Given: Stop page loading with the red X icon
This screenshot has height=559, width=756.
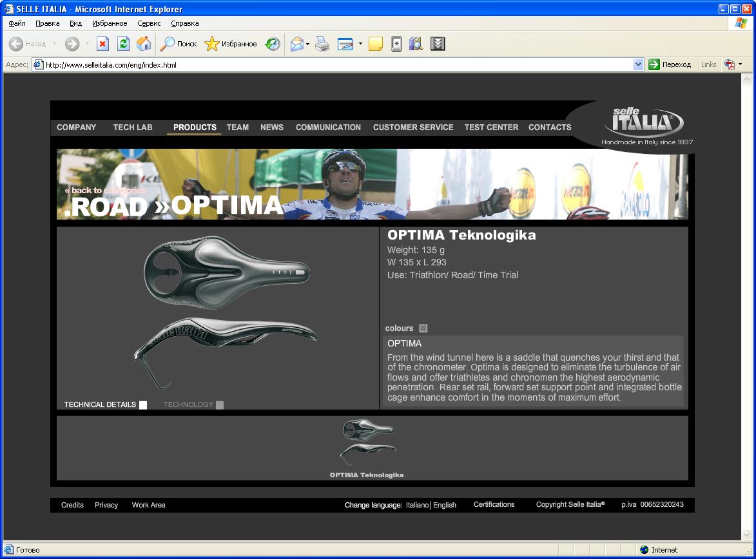Looking at the screenshot, I should [x=102, y=44].
